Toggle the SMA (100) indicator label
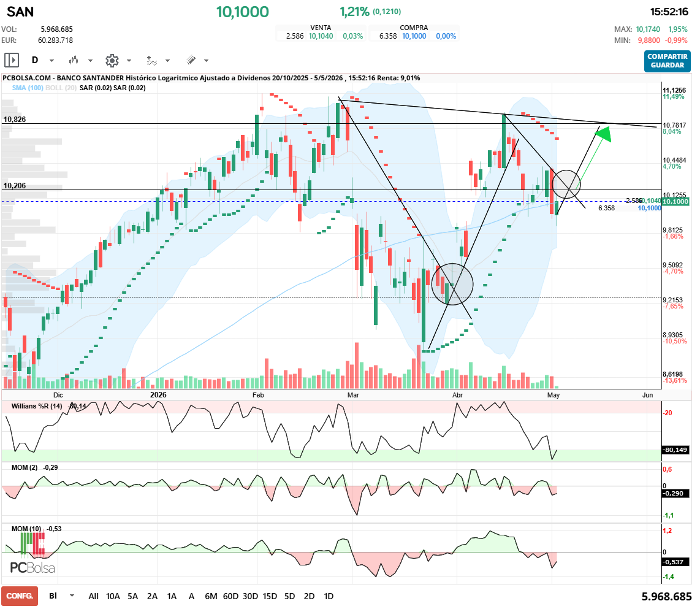The height and width of the screenshot is (609, 700). click(28, 88)
